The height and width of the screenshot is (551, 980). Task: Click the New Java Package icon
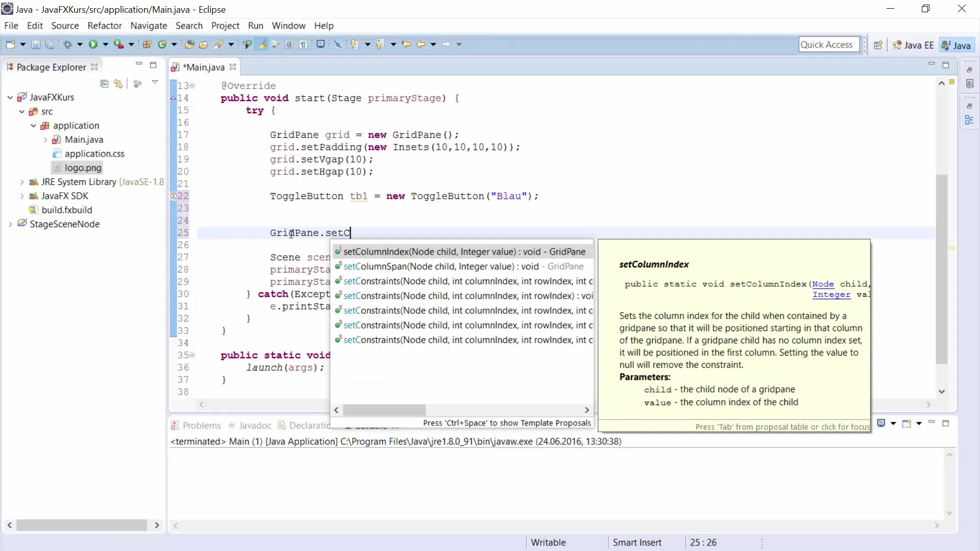pos(147,44)
